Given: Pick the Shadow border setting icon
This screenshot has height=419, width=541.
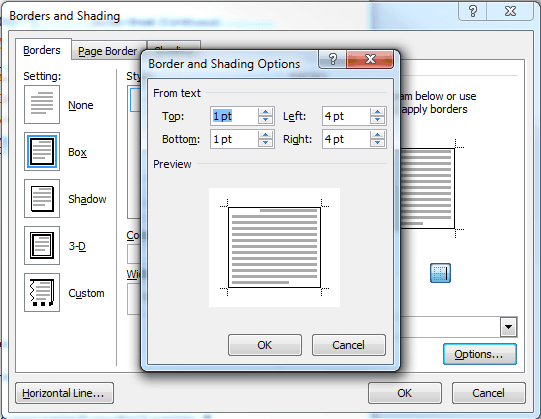Looking at the screenshot, I should [x=42, y=198].
